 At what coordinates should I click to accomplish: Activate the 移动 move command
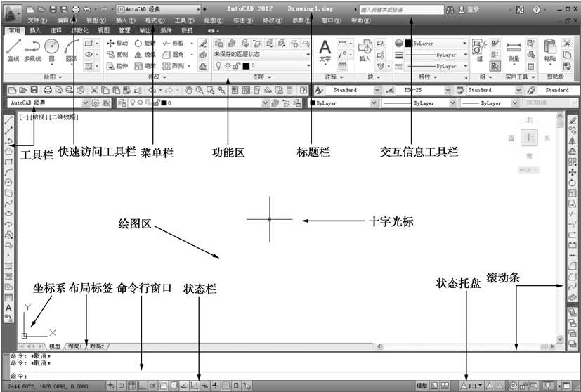pyautogui.click(x=117, y=44)
